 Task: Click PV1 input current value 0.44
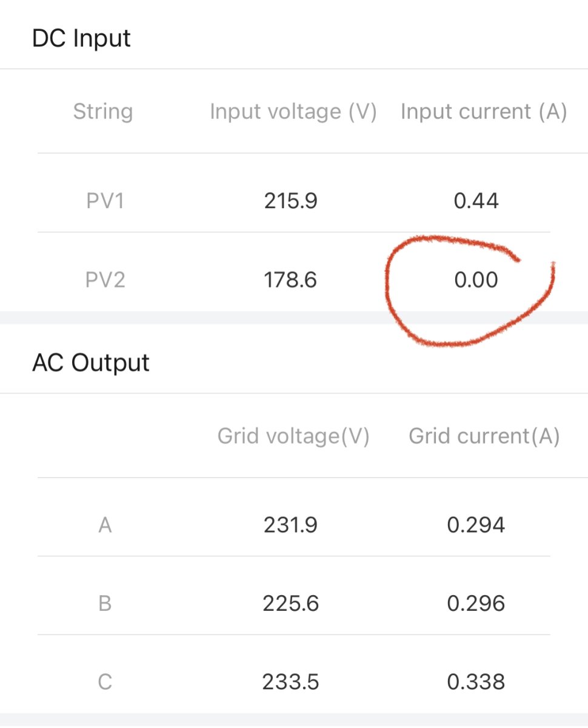[476, 201]
